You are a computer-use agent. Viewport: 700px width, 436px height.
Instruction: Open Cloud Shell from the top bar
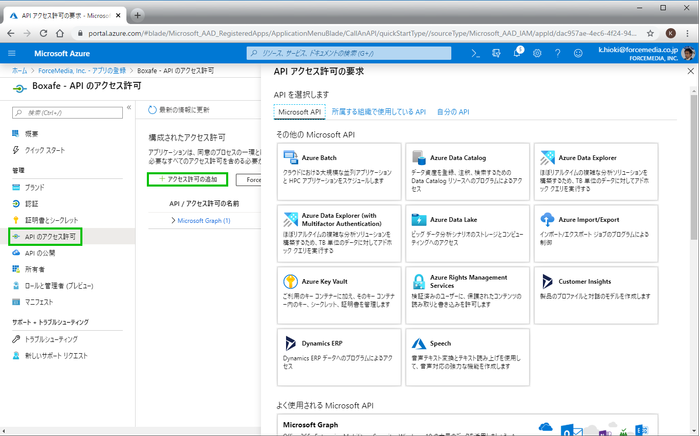[475, 53]
